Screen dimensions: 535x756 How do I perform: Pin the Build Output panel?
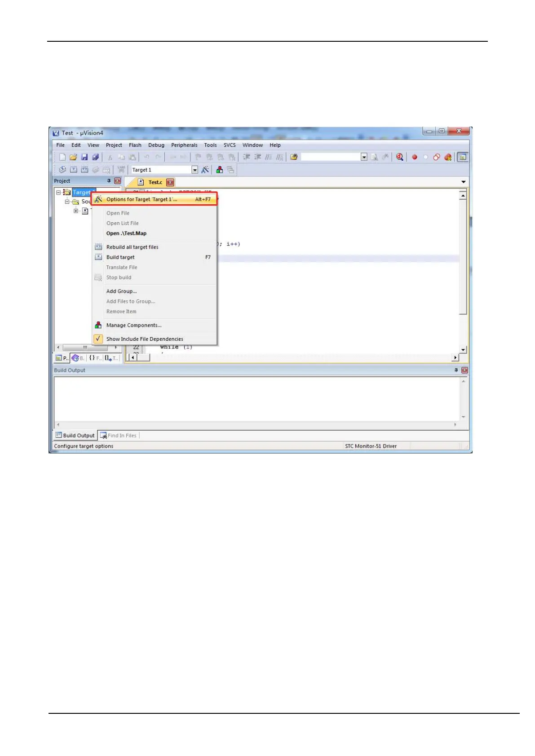456,370
